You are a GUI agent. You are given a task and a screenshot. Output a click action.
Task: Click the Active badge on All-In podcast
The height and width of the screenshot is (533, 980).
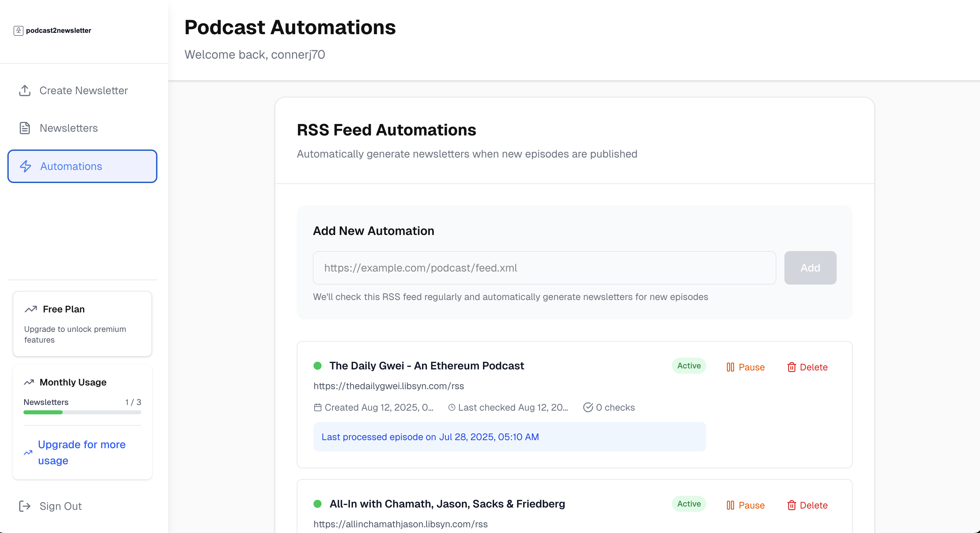(x=689, y=504)
